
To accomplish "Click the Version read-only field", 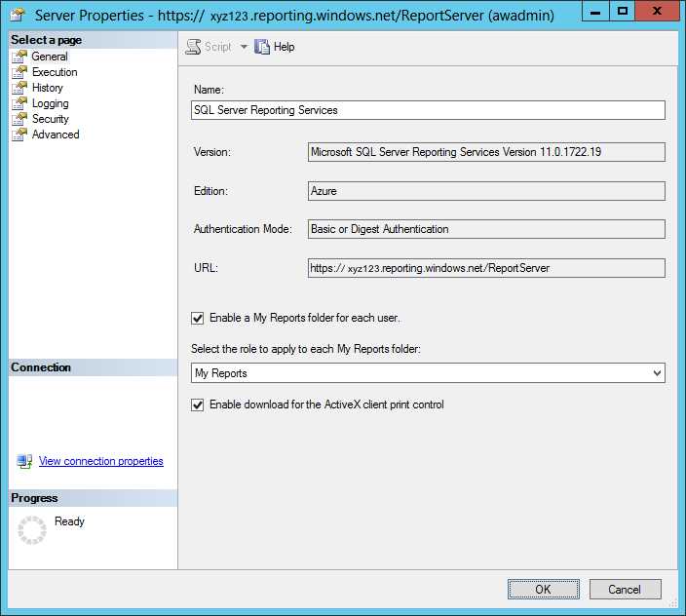I will pos(486,152).
